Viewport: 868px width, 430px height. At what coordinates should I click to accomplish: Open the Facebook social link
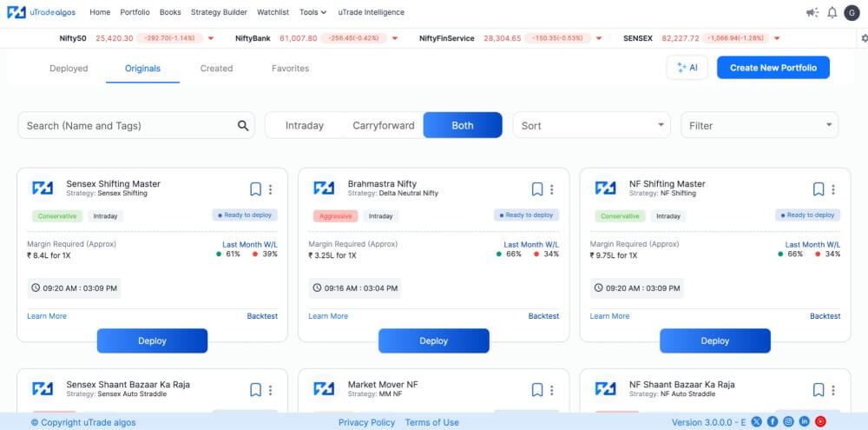(773, 421)
